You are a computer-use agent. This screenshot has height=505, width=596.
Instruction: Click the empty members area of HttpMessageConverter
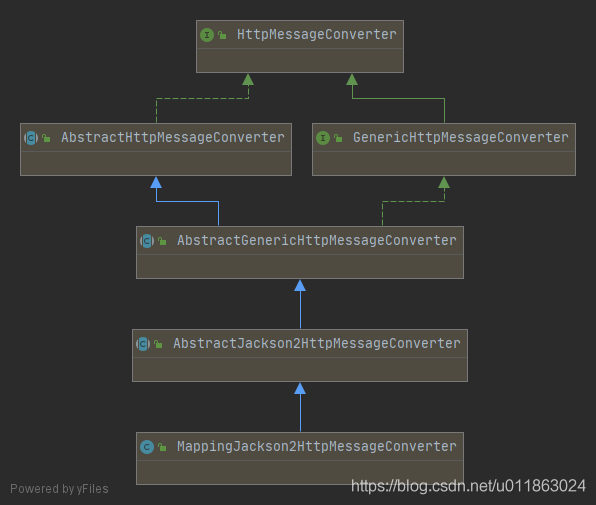point(300,60)
